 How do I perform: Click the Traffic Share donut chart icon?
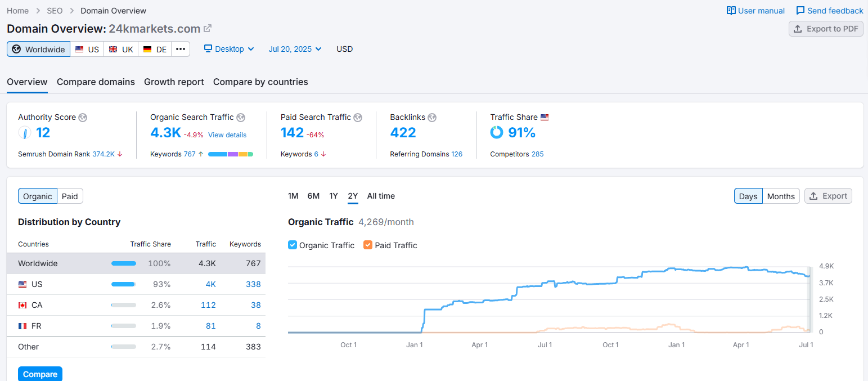(x=497, y=132)
